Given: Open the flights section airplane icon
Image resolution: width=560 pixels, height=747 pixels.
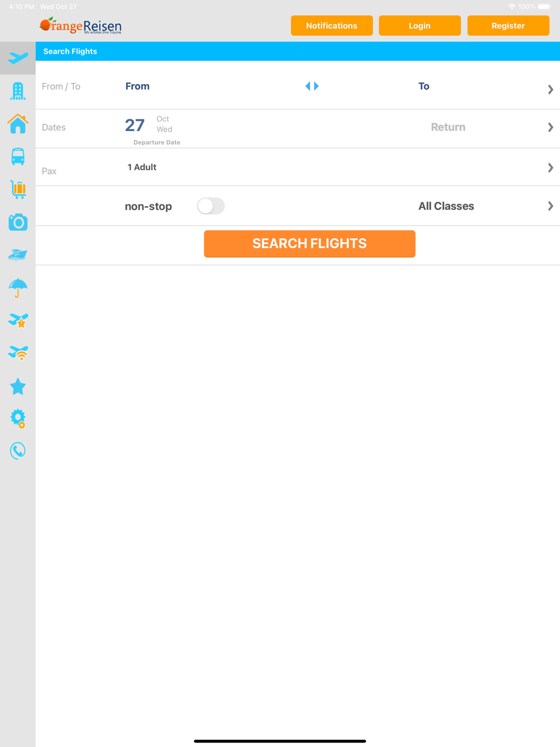Looking at the screenshot, I should tap(18, 58).
